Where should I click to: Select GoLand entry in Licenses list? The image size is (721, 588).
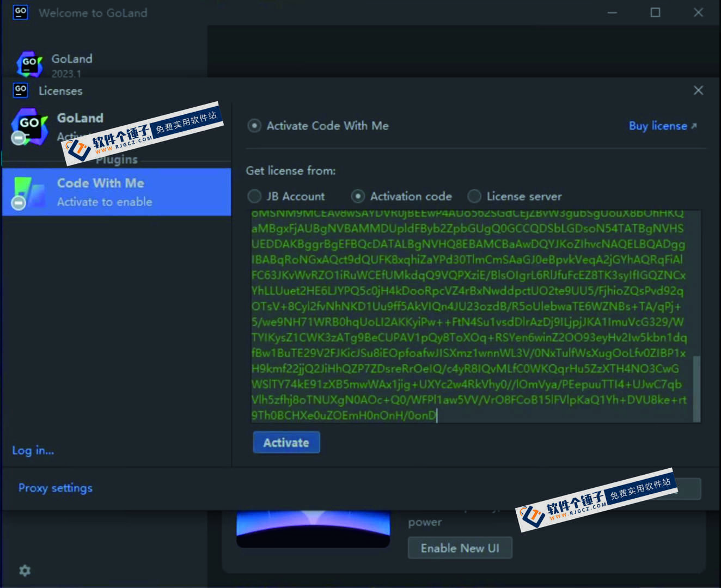[x=117, y=128]
